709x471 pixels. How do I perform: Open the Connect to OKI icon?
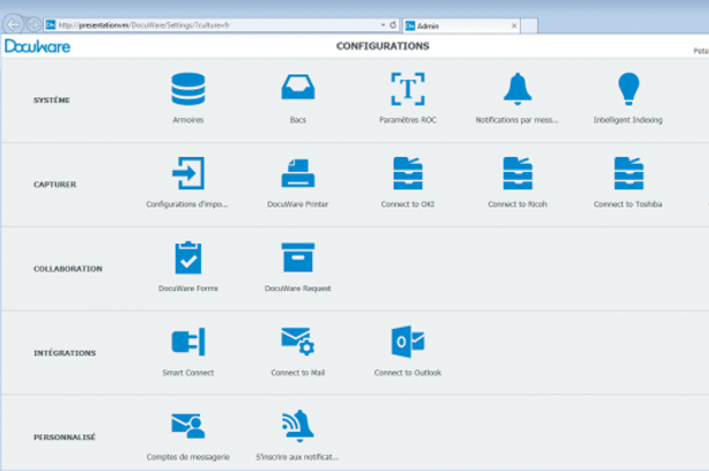(408, 173)
